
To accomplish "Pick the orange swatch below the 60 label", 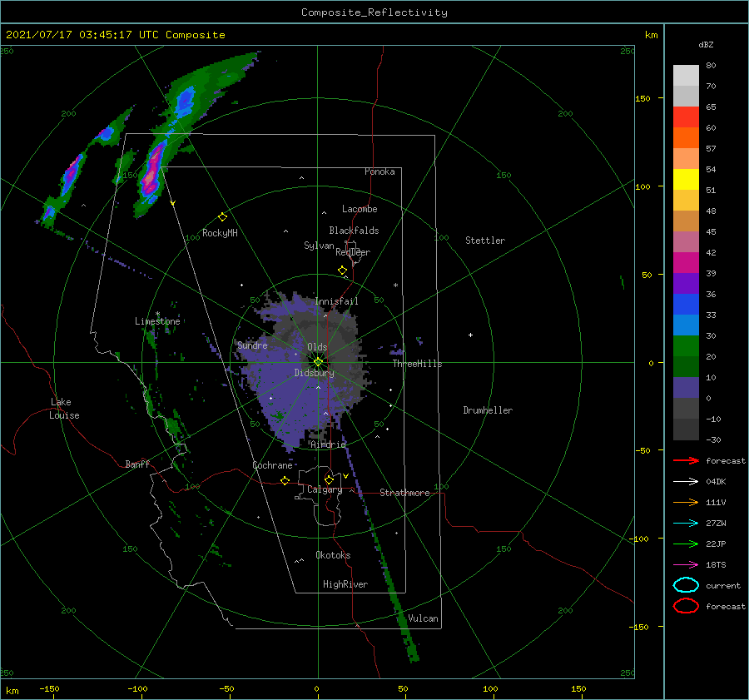I will click(x=686, y=137).
